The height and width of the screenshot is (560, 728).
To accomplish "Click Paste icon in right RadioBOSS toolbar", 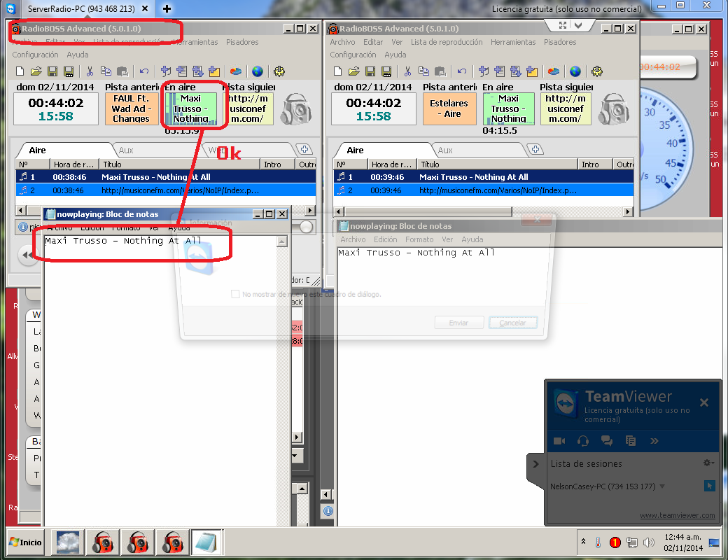I will (440, 71).
